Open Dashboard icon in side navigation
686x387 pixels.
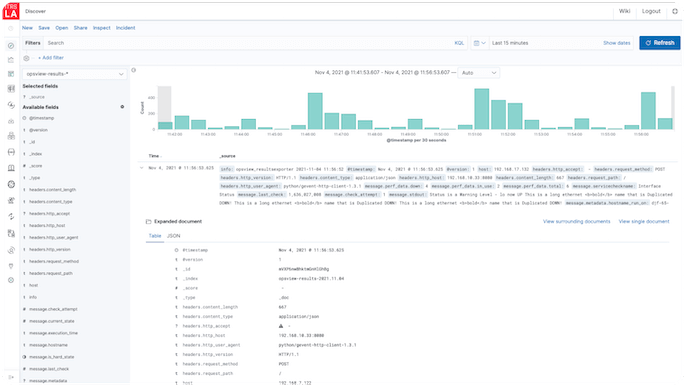pyautogui.click(x=11, y=74)
